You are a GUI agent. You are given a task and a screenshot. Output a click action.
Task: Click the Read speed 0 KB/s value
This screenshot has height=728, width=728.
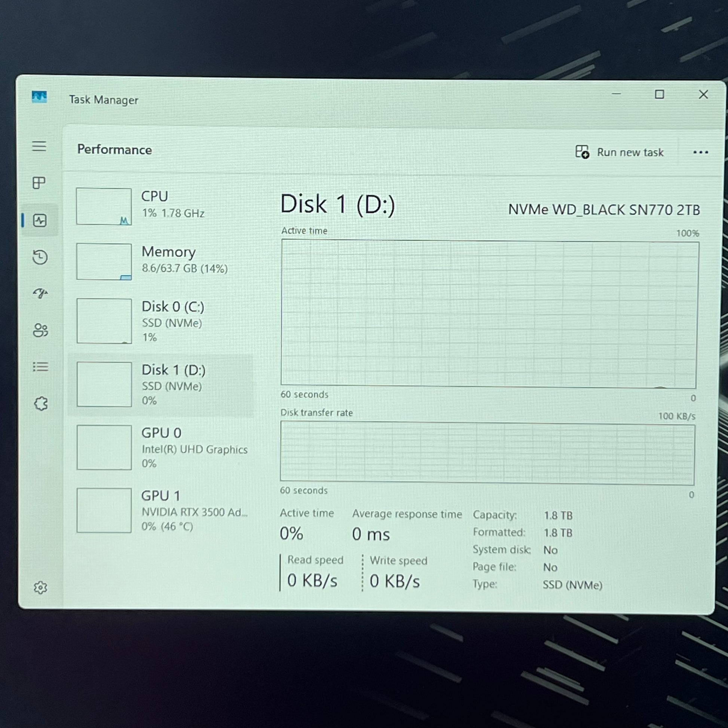[x=312, y=580]
